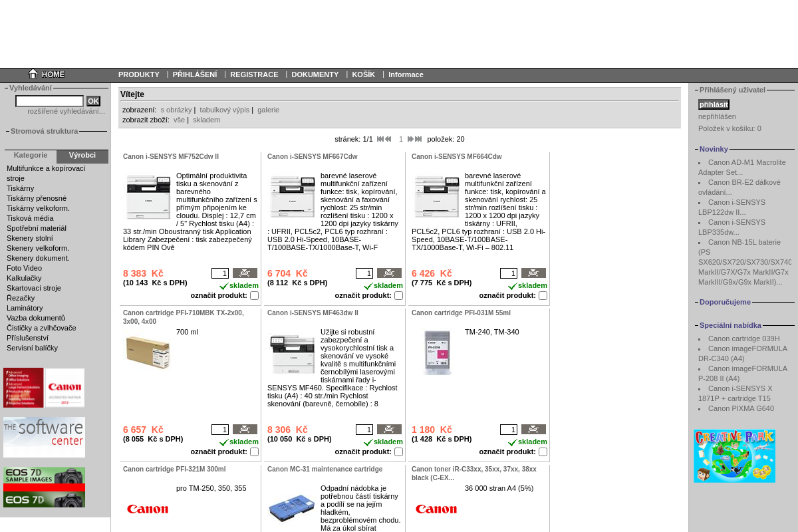The width and height of the screenshot is (798, 532).
Task: Open Creative Park banner
Action: coord(735,456)
